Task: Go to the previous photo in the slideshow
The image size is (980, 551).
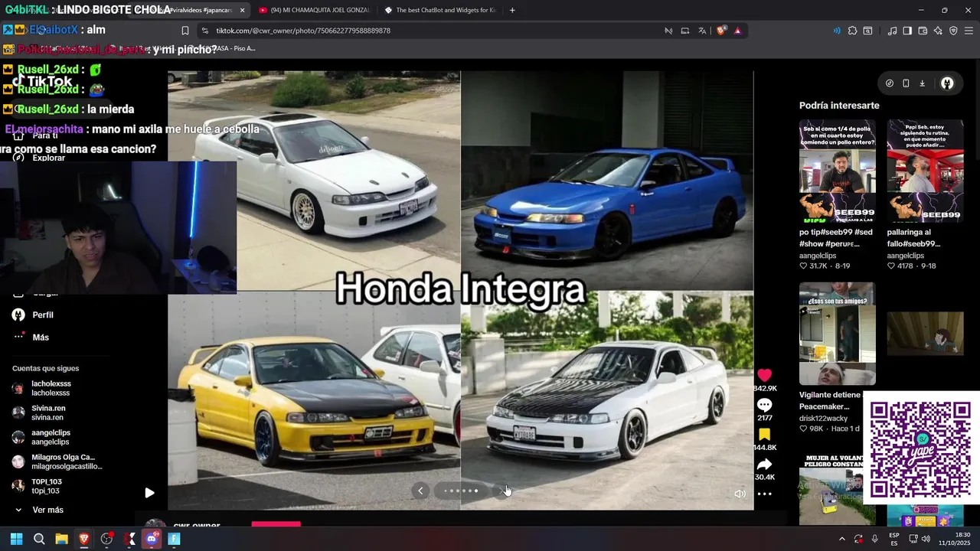Action: pos(420,491)
